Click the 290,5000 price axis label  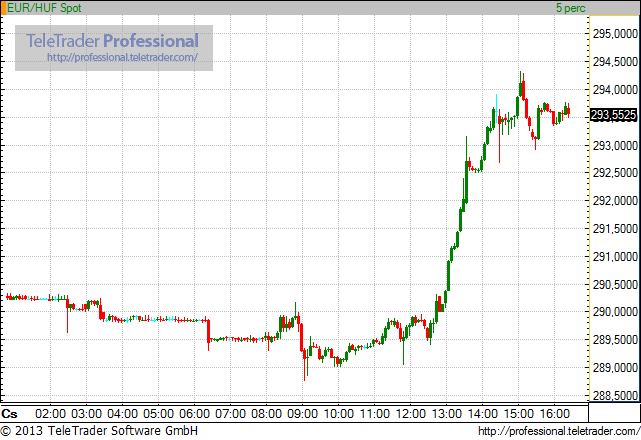[615, 285]
